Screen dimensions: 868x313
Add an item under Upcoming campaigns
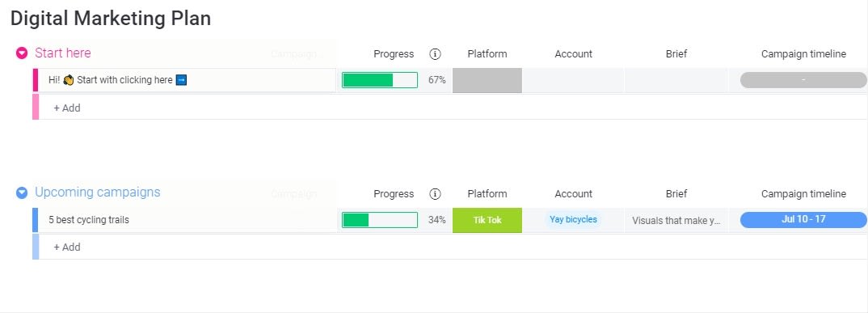[67, 247]
